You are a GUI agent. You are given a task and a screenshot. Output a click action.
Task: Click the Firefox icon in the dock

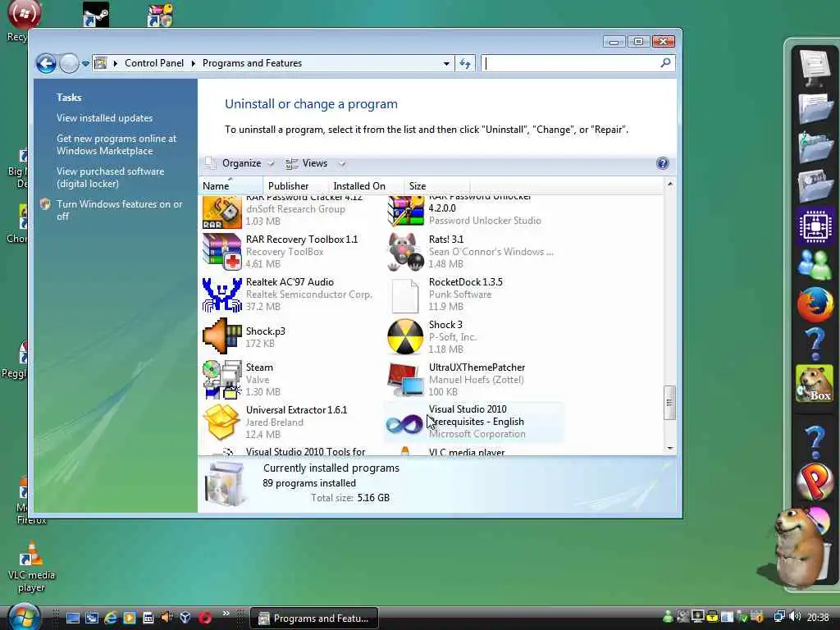[x=815, y=304]
